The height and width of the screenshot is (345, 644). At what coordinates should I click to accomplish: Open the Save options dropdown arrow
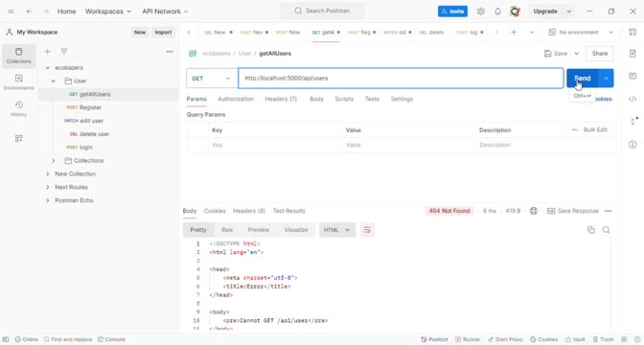click(576, 54)
